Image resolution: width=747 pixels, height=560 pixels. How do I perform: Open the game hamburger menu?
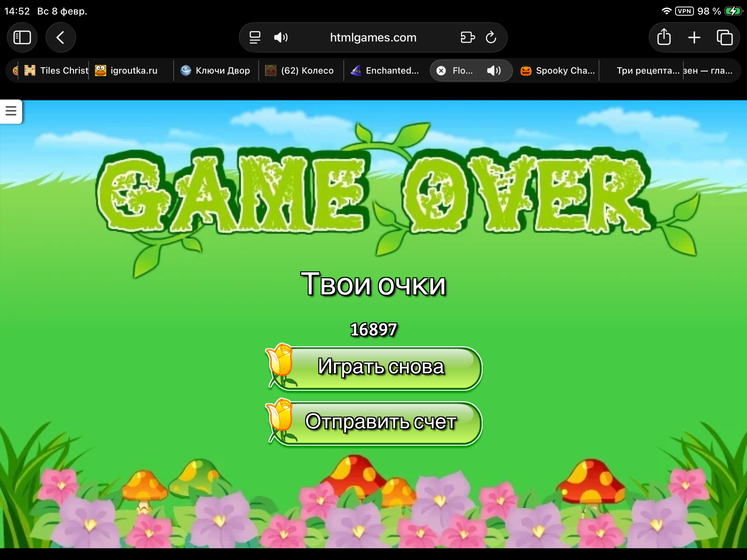pos(11,111)
